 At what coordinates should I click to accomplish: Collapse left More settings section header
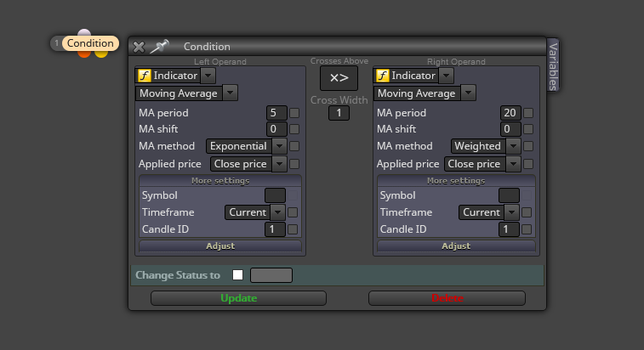[x=220, y=181]
